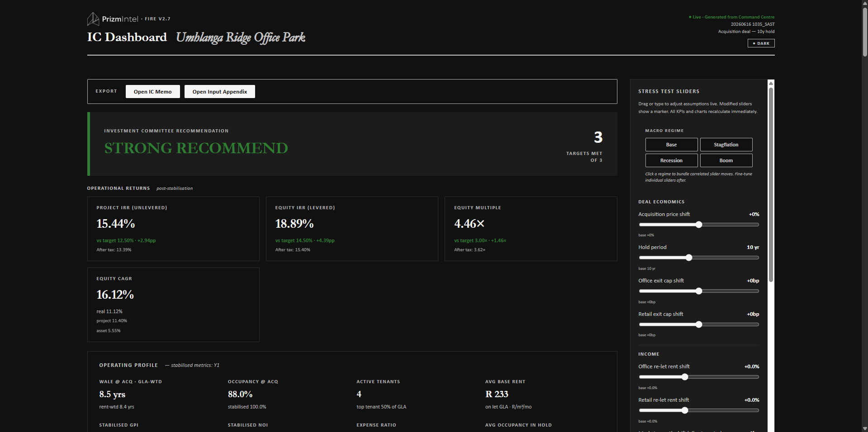Click the Hold period 10 yr value field
Image resolution: width=868 pixels, height=432 pixels.
click(x=753, y=247)
